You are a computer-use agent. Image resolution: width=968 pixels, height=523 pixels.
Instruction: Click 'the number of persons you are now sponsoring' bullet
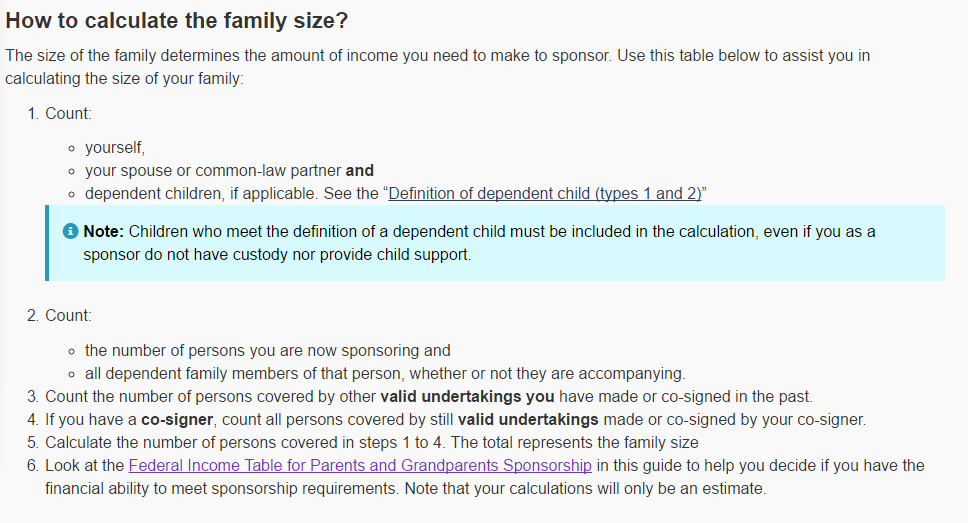tap(267, 350)
